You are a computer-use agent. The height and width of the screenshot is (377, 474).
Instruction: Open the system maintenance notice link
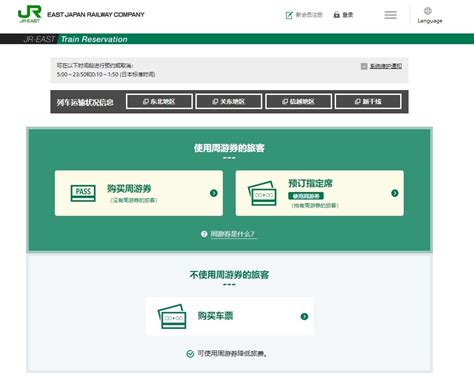pos(386,66)
